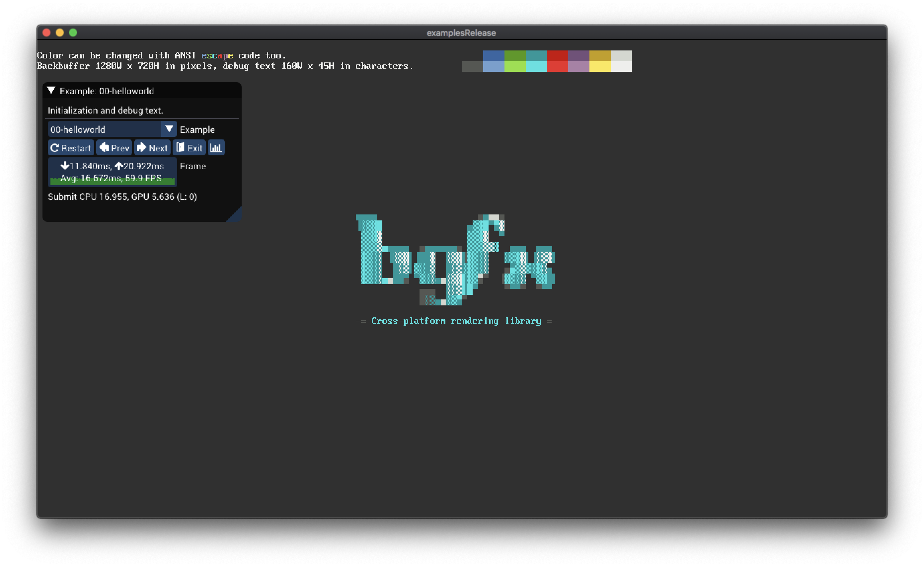
Task: Click the Restart button
Action: pyautogui.click(x=71, y=148)
